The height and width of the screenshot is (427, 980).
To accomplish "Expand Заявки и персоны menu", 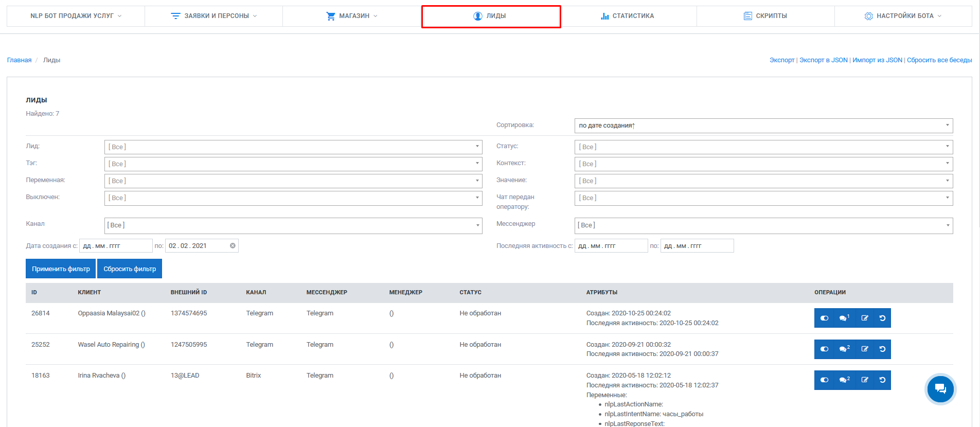I will [x=213, y=16].
